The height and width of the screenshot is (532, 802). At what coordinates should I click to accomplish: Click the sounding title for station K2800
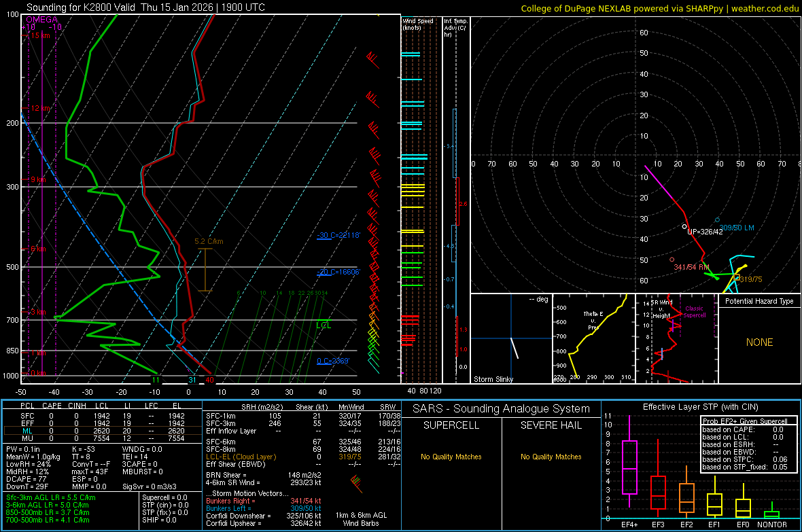[x=145, y=7]
